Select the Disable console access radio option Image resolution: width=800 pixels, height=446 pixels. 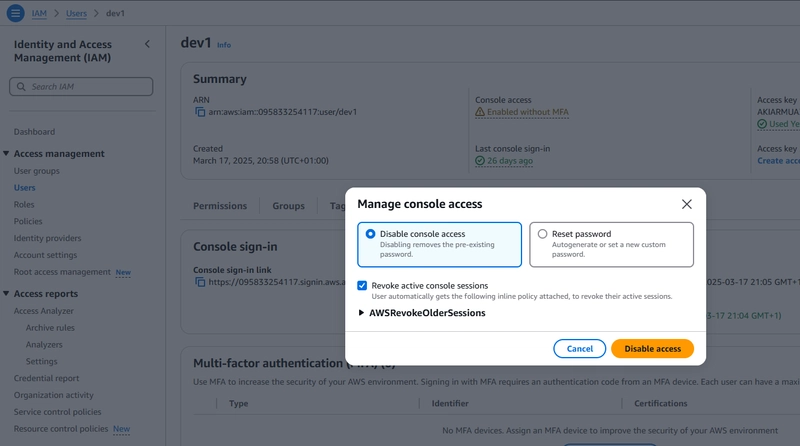[x=370, y=234]
